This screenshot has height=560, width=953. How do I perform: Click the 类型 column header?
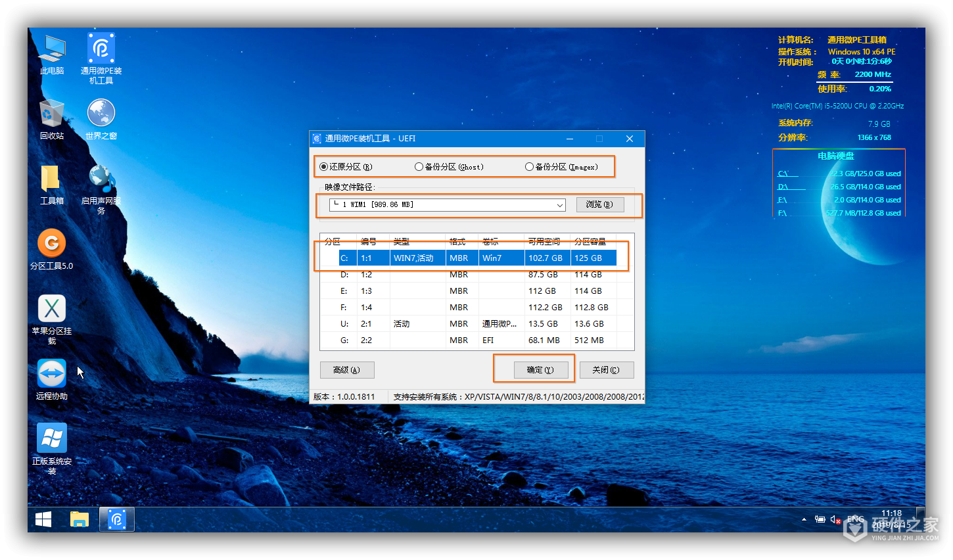(418, 242)
